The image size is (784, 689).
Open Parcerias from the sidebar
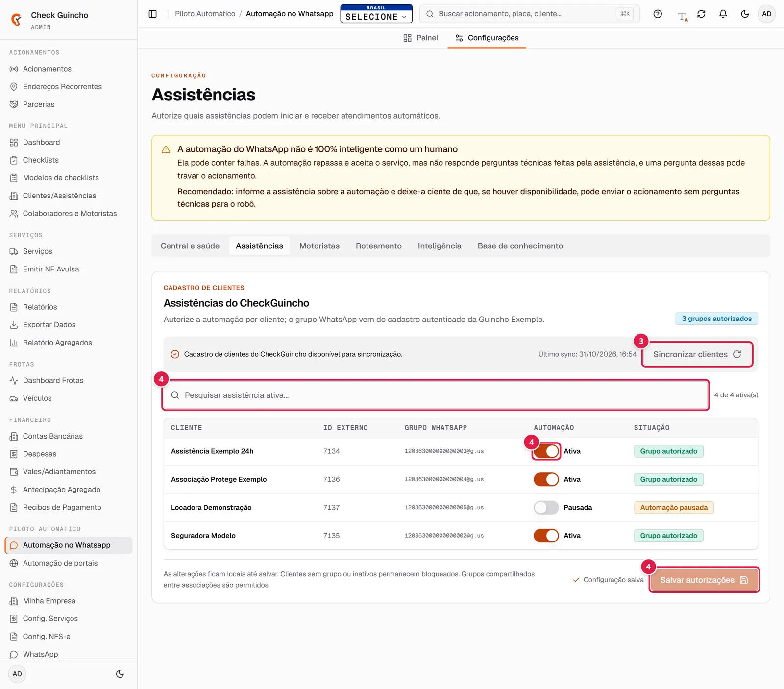pos(69,104)
